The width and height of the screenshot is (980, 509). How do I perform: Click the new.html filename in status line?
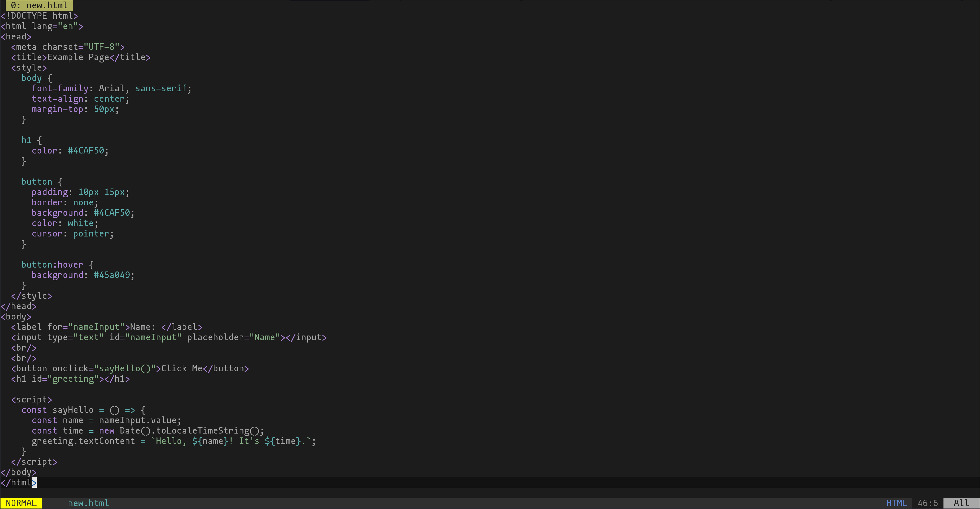pos(88,503)
